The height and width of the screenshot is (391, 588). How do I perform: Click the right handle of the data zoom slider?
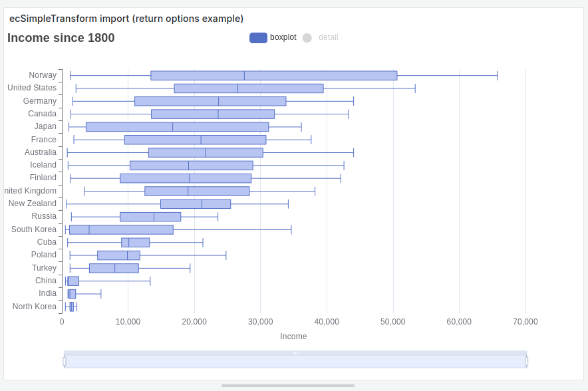pos(527,361)
